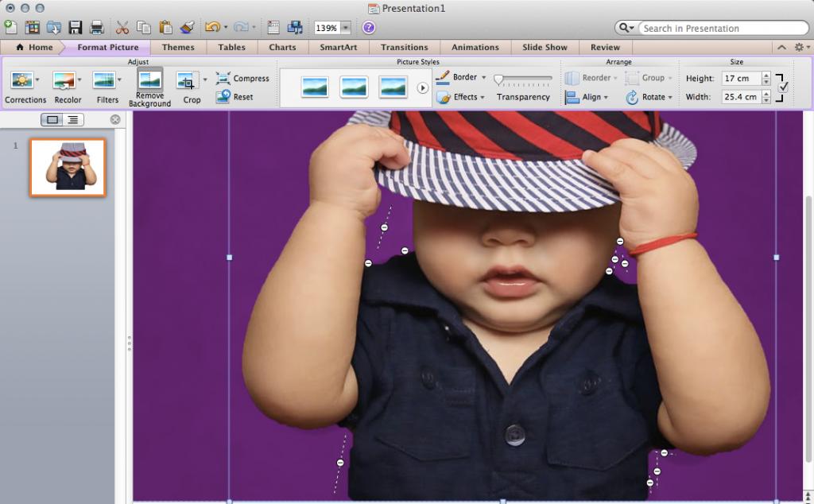The width and height of the screenshot is (814, 504).
Task: Open the Media Browser icon
Action: click(295, 28)
